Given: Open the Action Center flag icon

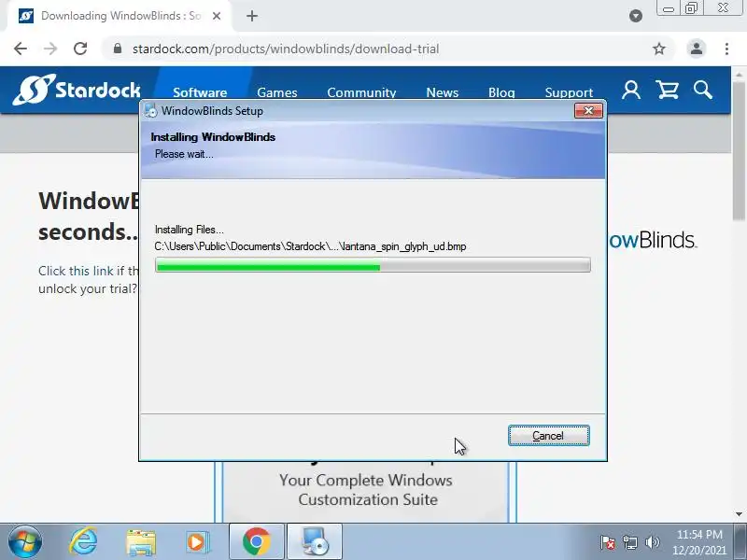Looking at the screenshot, I should [x=607, y=542].
